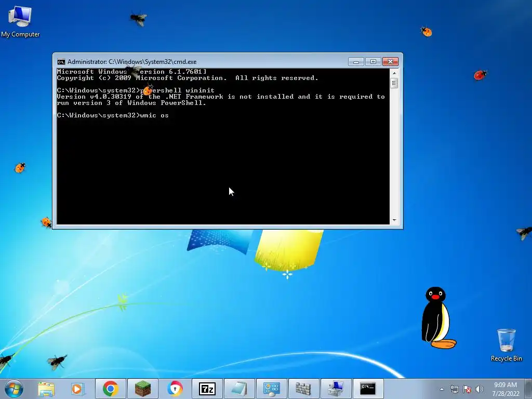Click the Show Desktop strip at taskbar end
Viewport: 532px width, 399px height.
(528, 389)
